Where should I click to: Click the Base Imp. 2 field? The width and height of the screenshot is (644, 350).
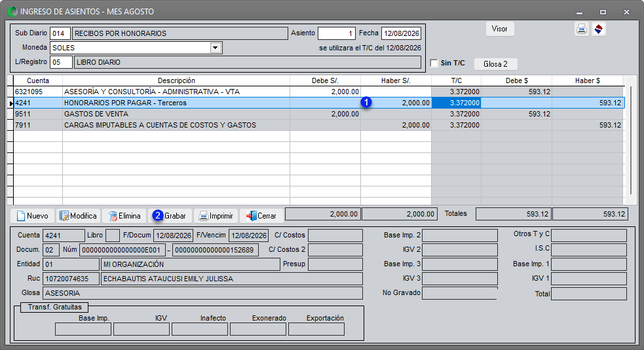pyautogui.click(x=460, y=236)
